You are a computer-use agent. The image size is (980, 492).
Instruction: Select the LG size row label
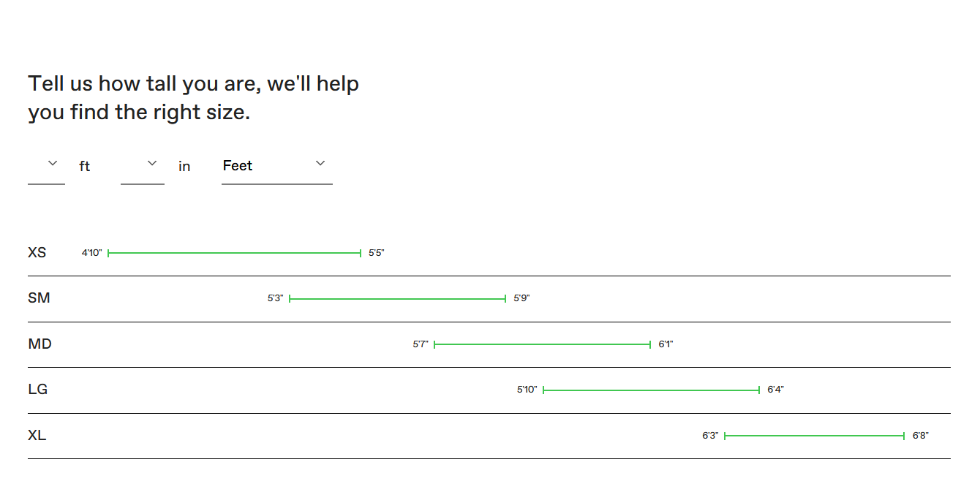38,390
